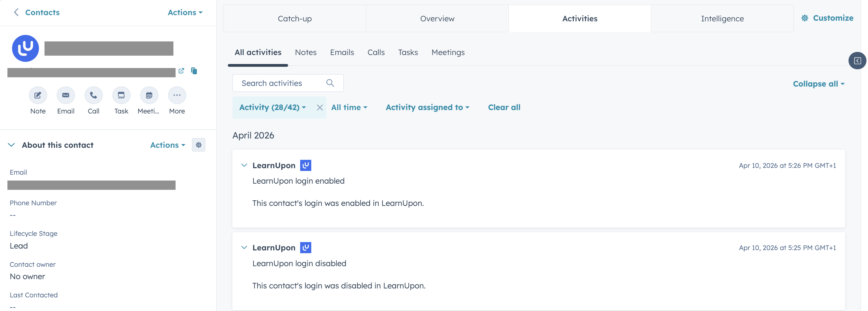Switch to the Catch-up tab
The width and height of the screenshot is (868, 311).
point(295,19)
